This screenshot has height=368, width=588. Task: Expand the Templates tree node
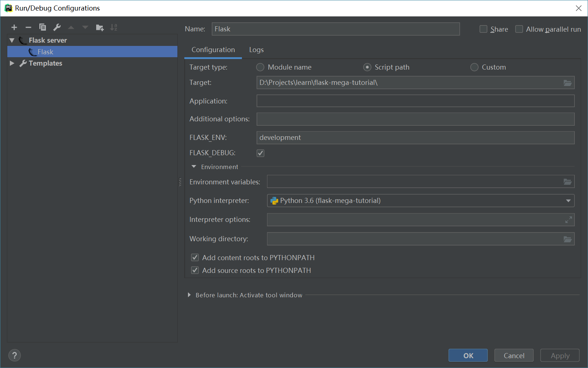(12, 63)
